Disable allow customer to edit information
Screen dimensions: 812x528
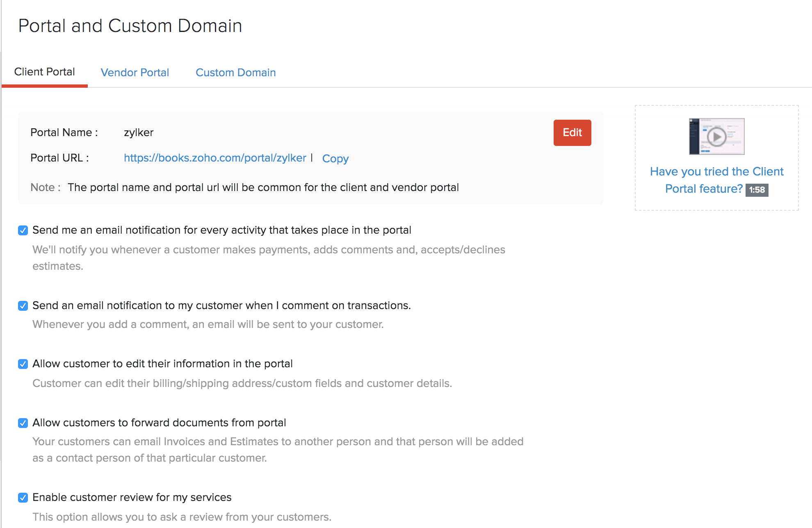pyautogui.click(x=23, y=364)
